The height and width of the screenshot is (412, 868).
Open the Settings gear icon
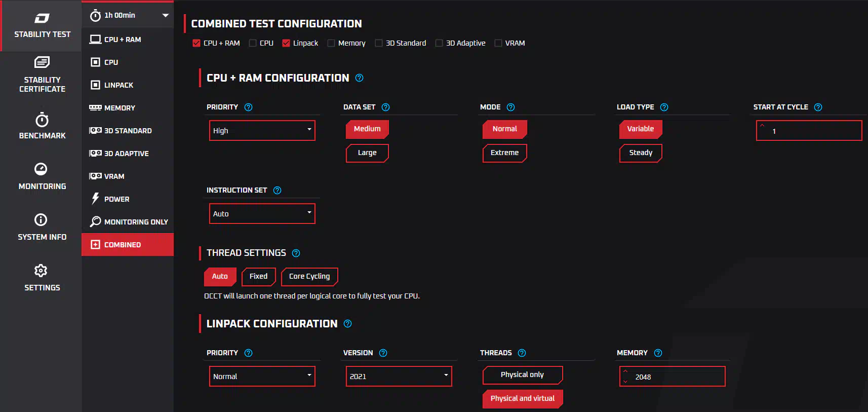pyautogui.click(x=41, y=271)
